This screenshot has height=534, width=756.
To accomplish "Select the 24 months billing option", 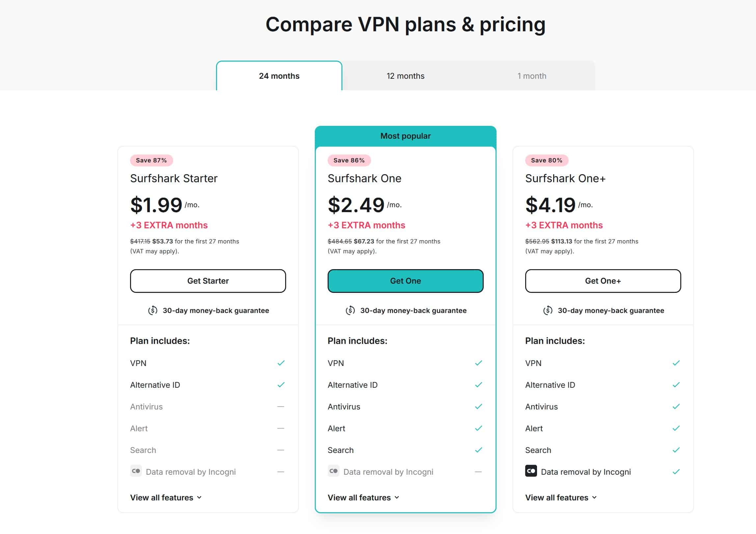I will (279, 75).
